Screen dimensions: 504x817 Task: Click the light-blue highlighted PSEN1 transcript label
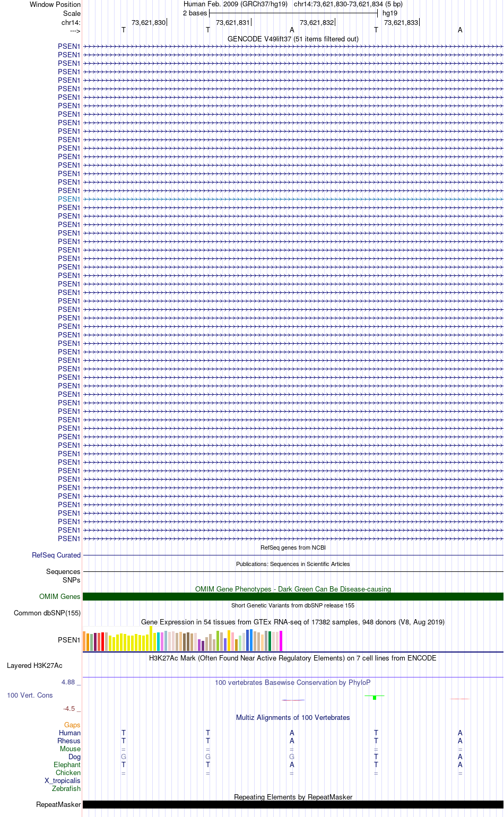tap(69, 199)
